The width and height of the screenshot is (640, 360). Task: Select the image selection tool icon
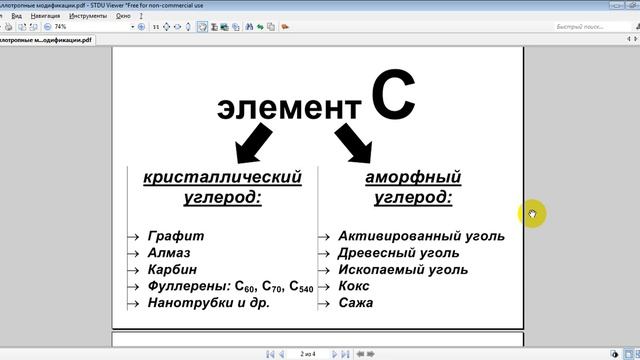coord(224,27)
